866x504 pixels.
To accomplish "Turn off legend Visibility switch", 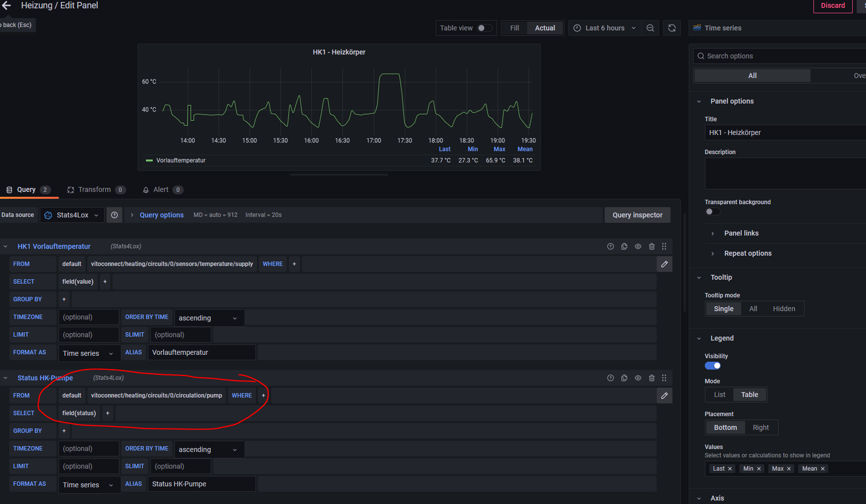I will pos(712,366).
